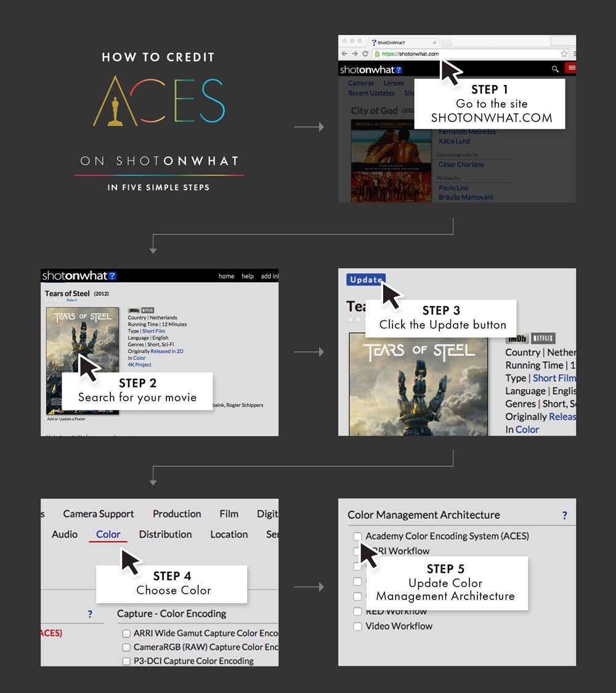Viewport: 616px width, 693px height.
Task: Click the Tears of Steel (2012) title
Action: click(76, 293)
